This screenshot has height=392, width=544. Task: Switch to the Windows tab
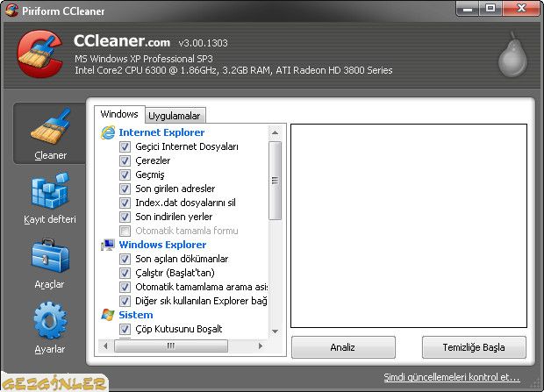119,114
